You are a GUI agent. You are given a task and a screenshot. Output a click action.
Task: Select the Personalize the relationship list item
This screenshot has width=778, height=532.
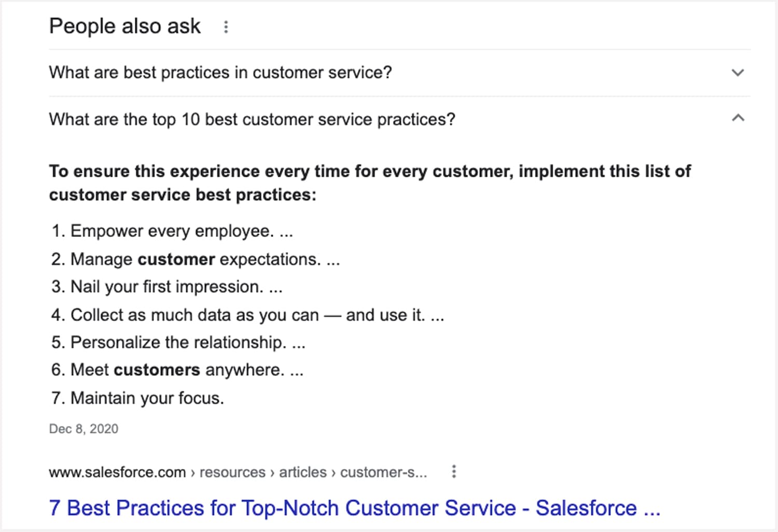point(178,342)
